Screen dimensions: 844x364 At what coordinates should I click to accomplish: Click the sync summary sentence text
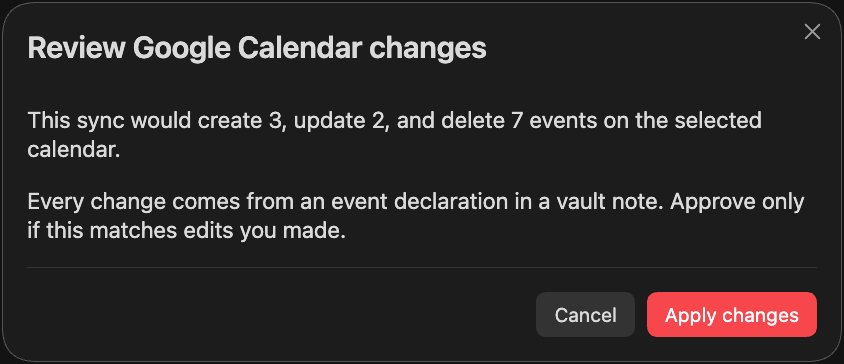395,135
